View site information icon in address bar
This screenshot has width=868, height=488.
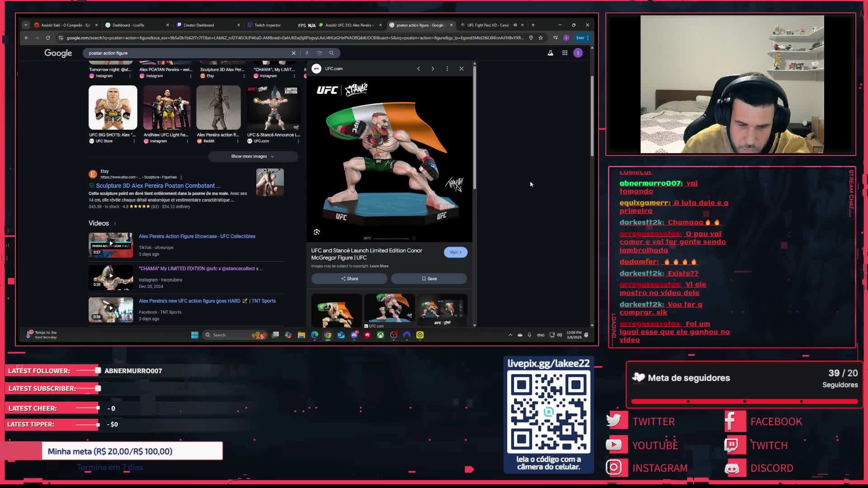point(61,38)
